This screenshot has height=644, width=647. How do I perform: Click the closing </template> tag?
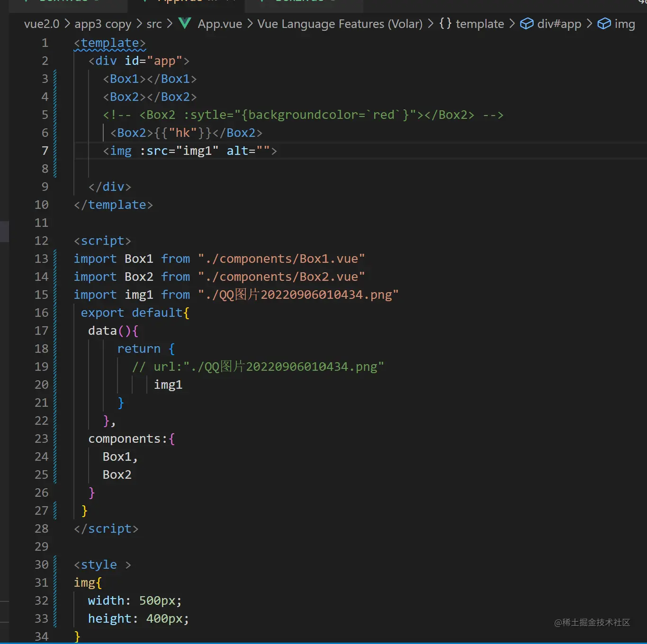(113, 205)
